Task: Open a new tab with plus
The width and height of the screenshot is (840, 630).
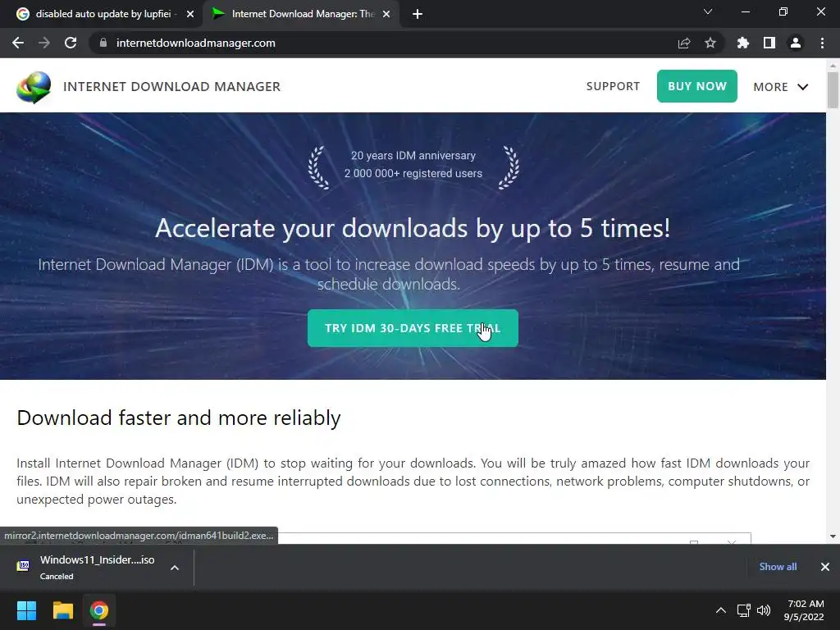Action: point(418,14)
